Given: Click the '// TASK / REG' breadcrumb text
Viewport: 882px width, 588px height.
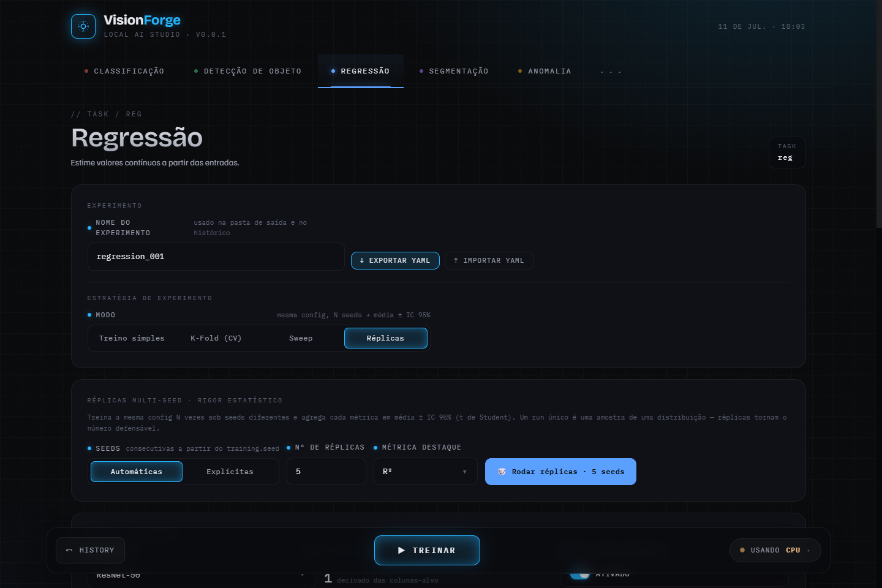Looking at the screenshot, I should pyautogui.click(x=106, y=114).
